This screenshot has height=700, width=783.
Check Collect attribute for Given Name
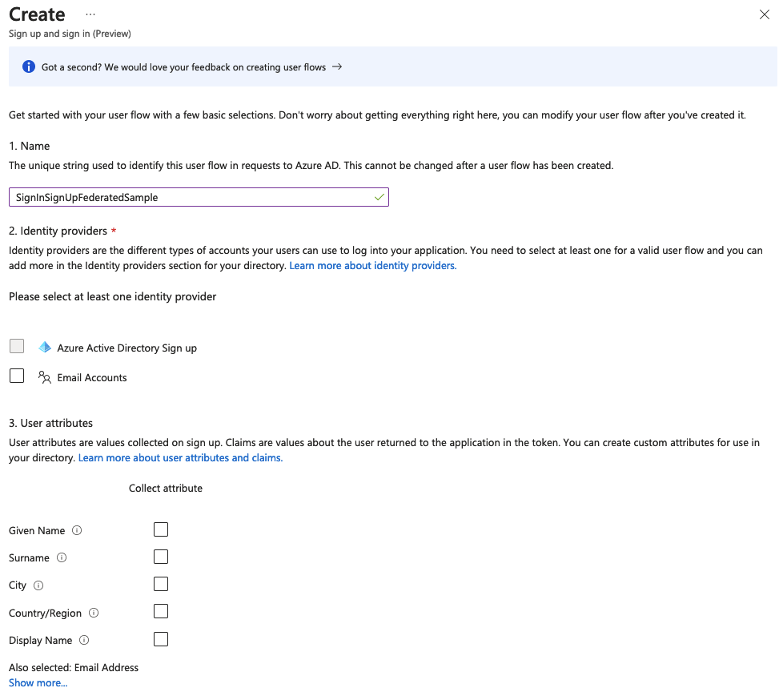coord(161,529)
